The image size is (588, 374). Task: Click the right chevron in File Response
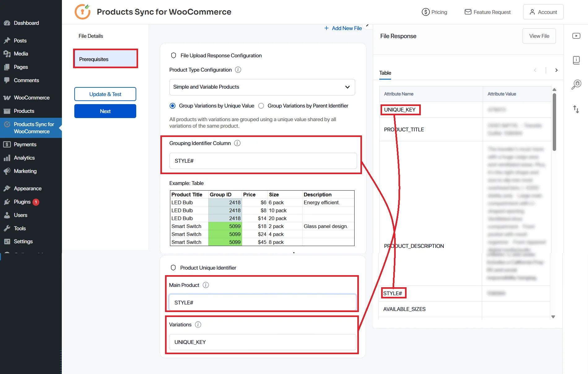click(556, 70)
